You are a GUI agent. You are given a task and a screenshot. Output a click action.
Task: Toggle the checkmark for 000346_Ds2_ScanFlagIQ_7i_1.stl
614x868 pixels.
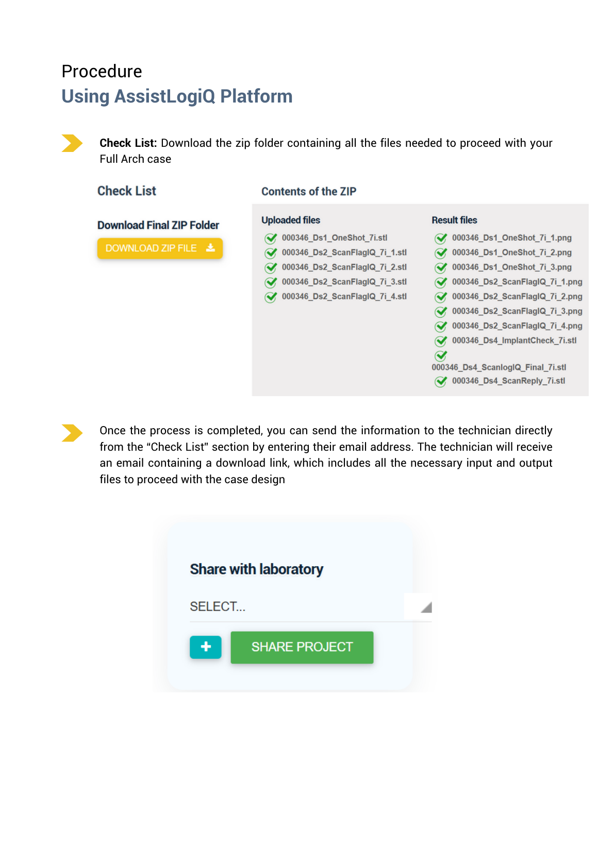[x=271, y=253]
